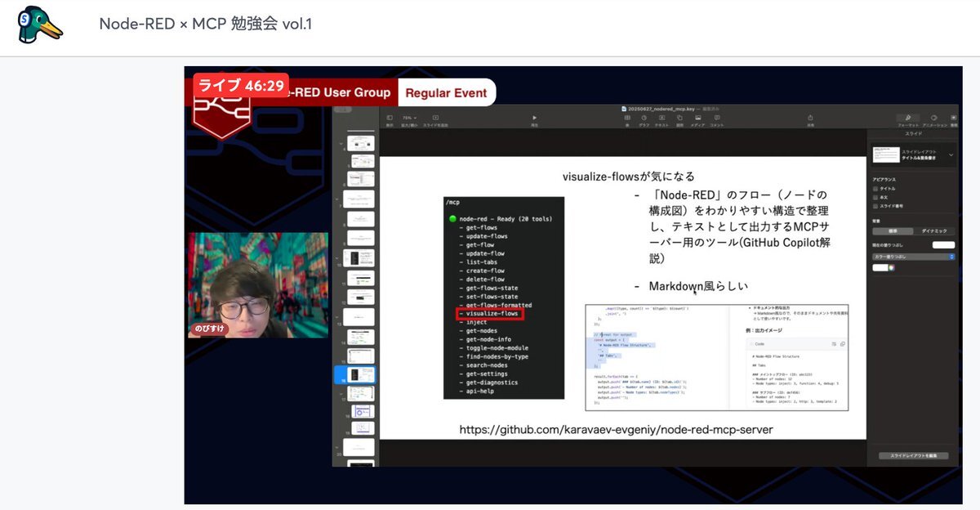Screen dimensions: 980x510
Task: Click 'api-help' in the tool list
Action: point(479,391)
